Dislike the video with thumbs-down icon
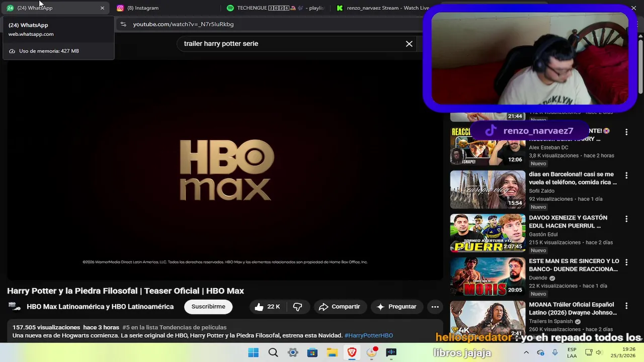 [298, 307]
